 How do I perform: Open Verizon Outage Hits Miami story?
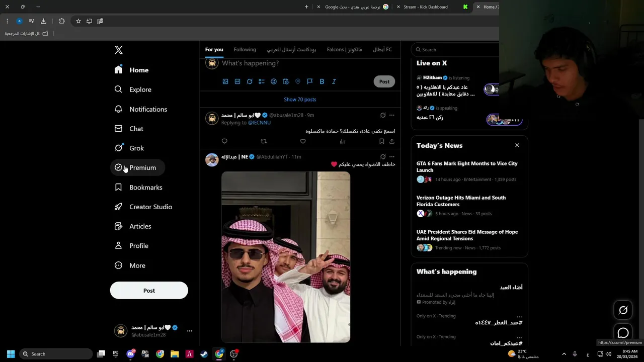pos(469,206)
